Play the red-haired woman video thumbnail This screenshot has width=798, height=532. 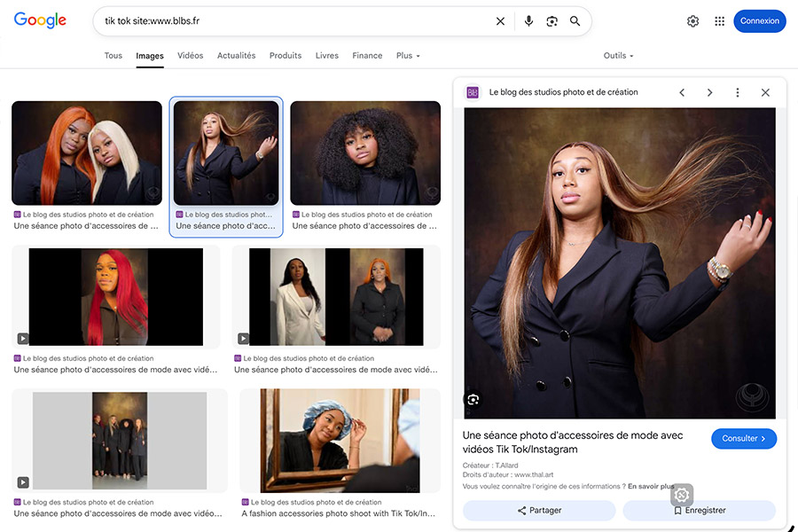pos(116,297)
